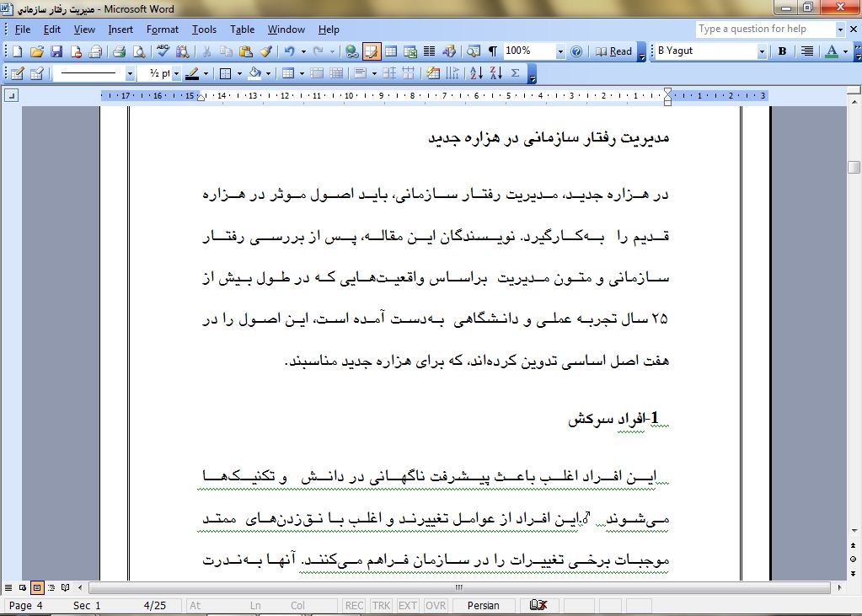The height and width of the screenshot is (616, 862).
Task: Click the Save icon in toolbar
Action: [x=56, y=51]
